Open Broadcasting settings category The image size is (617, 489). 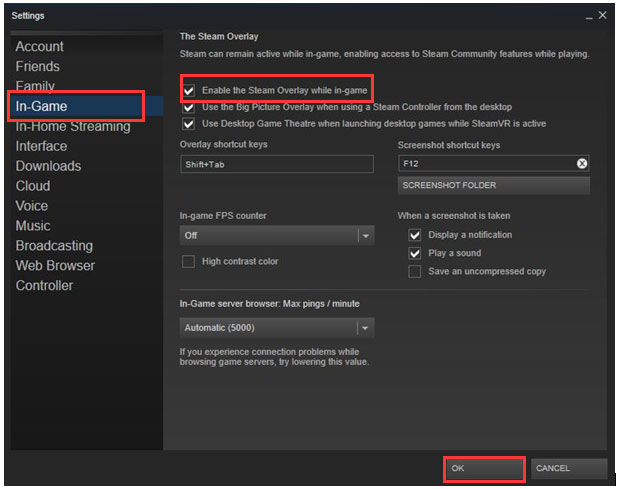coord(54,246)
